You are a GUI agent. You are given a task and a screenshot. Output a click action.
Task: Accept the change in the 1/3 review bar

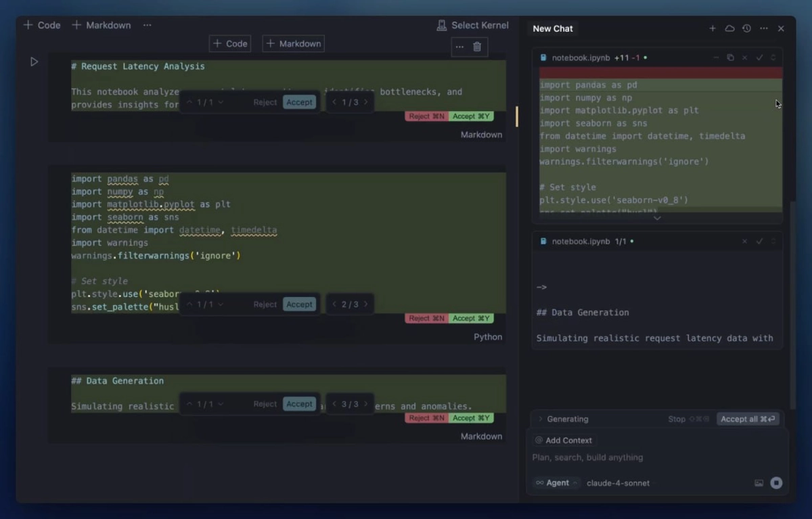pos(299,102)
